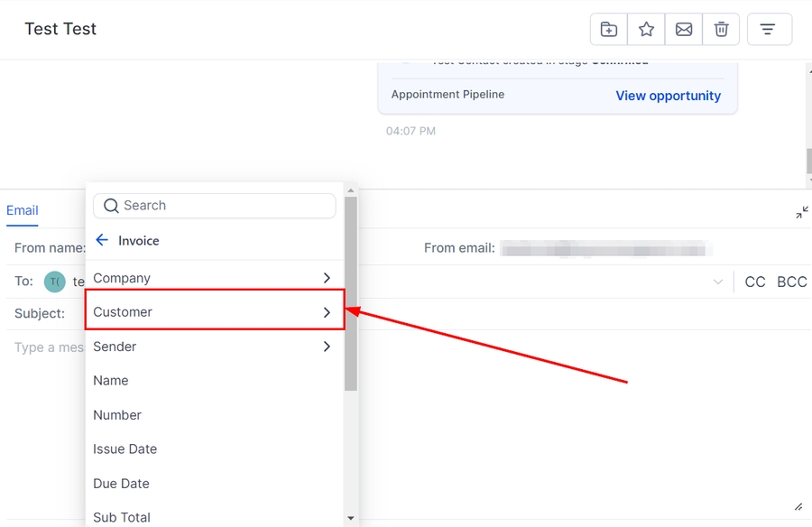The image size is (812, 527).
Task: Select the Name invoice field
Action: pos(111,381)
